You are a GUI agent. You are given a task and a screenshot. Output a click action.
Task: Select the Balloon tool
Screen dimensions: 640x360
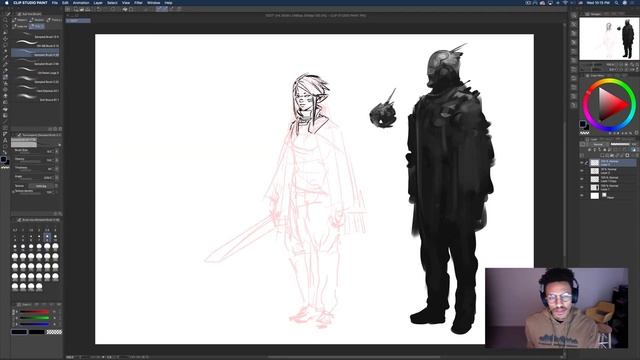pos(5,146)
